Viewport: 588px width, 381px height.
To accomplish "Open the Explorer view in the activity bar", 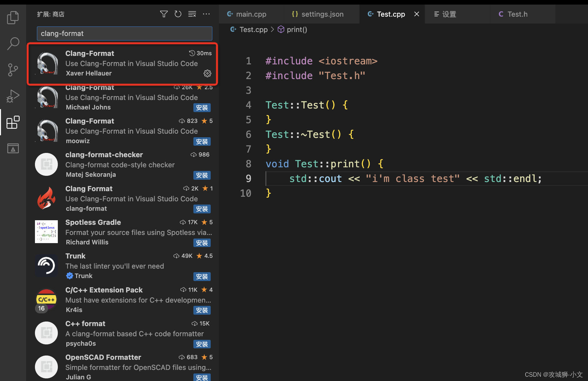I will [x=13, y=17].
